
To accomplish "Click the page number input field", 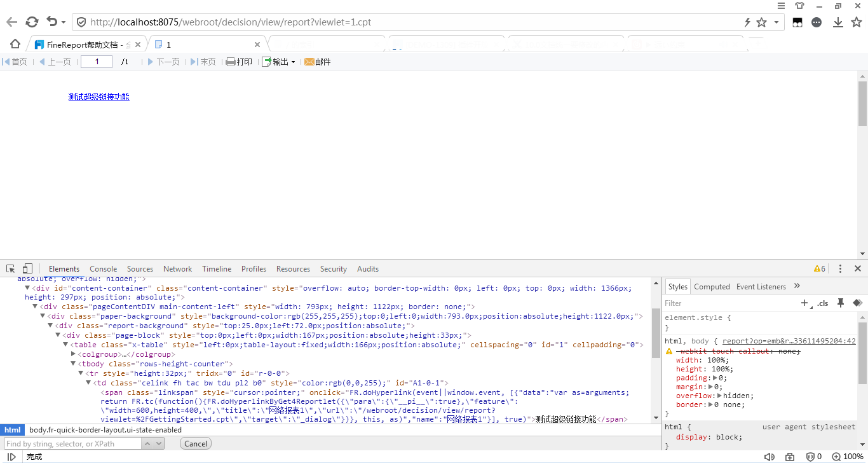I will coord(97,62).
